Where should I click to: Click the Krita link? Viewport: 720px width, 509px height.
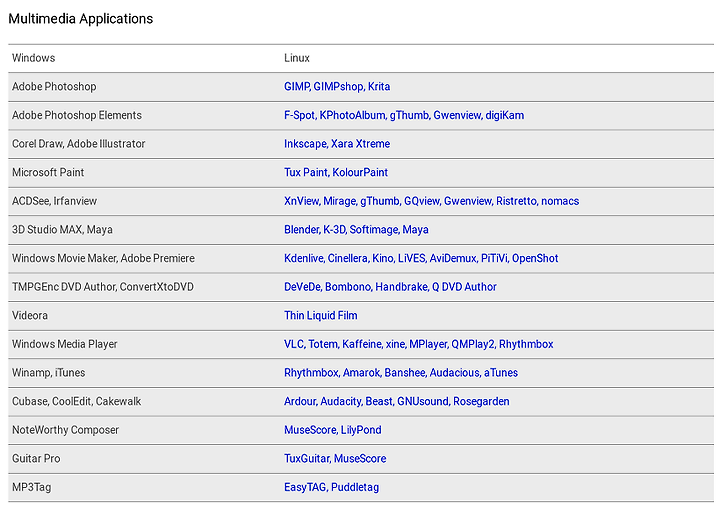click(x=379, y=86)
